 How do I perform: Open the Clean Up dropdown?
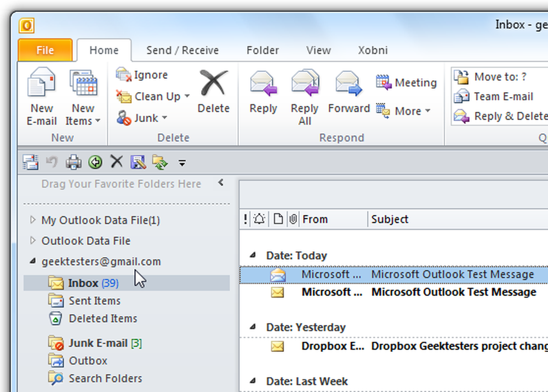[x=153, y=96]
